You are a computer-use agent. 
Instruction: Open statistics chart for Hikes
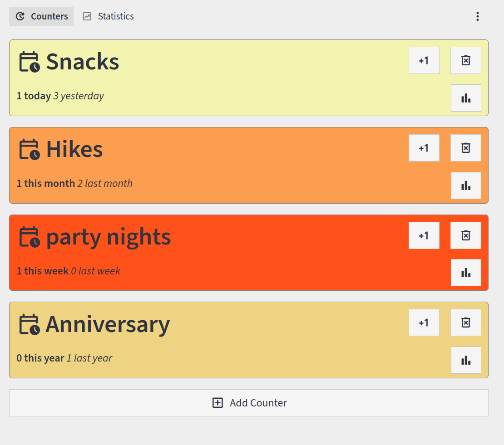click(465, 186)
